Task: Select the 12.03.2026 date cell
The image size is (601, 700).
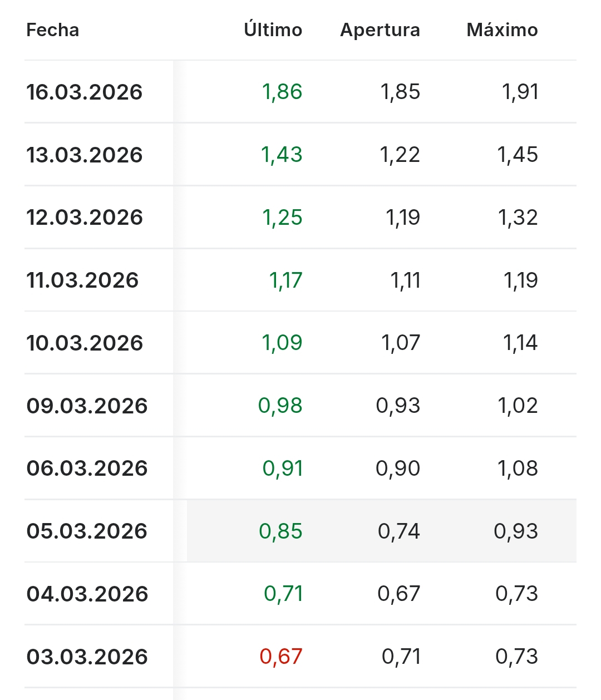Action: click(x=85, y=217)
